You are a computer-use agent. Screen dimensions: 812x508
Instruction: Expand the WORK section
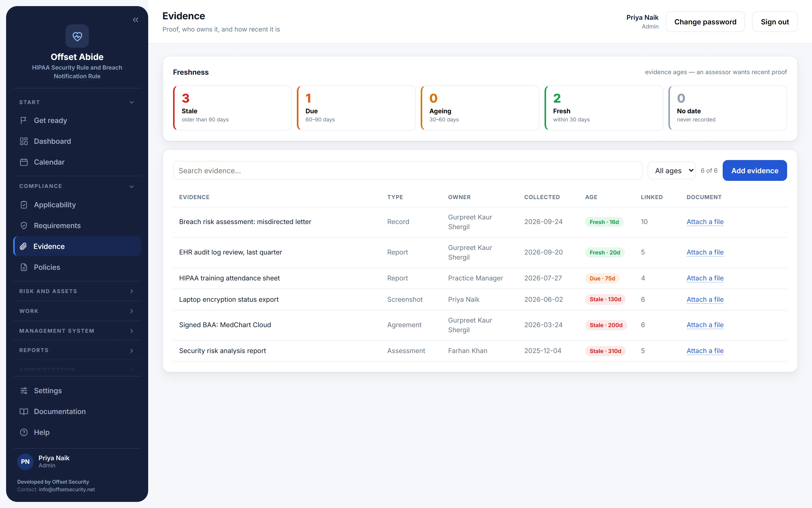point(77,311)
